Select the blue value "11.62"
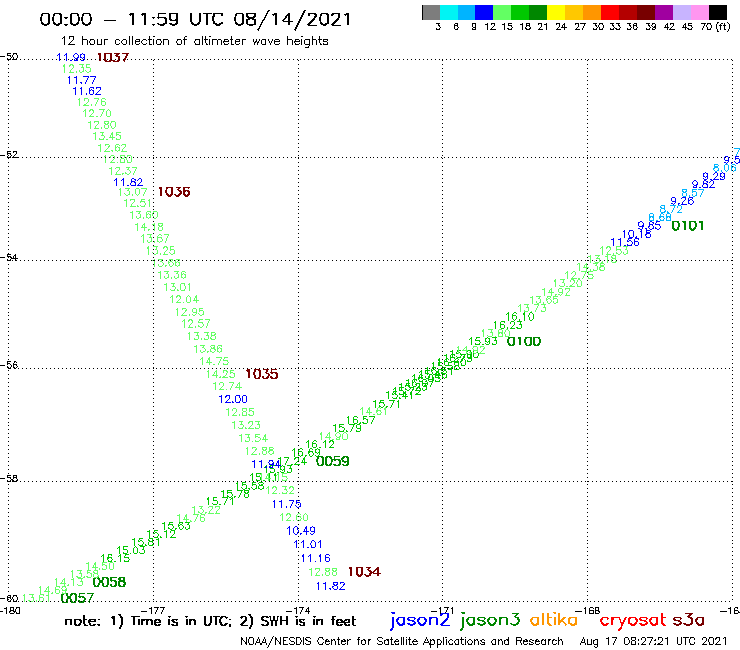This screenshot has height=650, width=740. pos(87,91)
